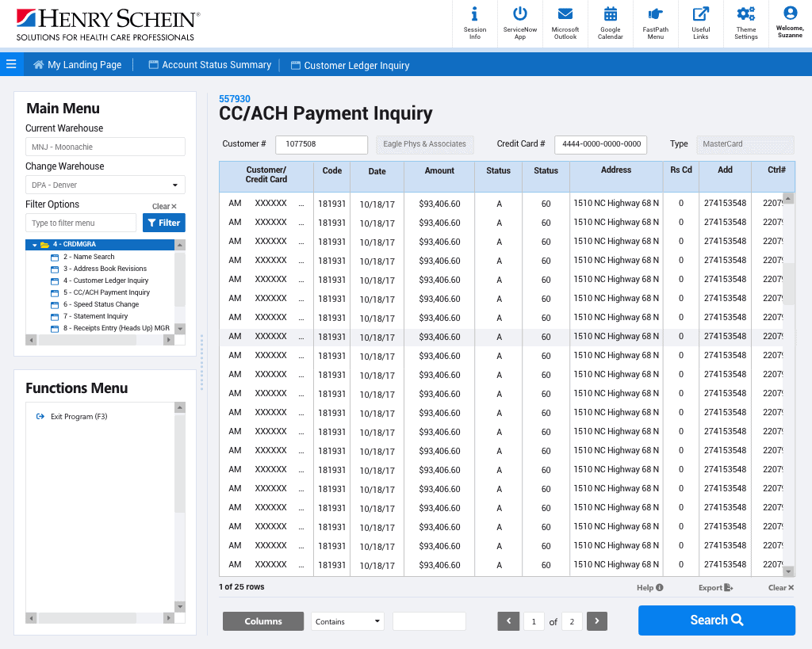Click the Welcome Suzanne user icon
Screen dimensions: 812x649
coord(790,13)
